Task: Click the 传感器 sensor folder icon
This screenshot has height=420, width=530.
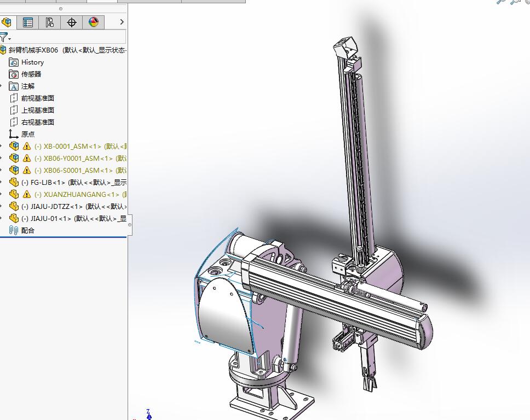Action: pyautogui.click(x=14, y=74)
